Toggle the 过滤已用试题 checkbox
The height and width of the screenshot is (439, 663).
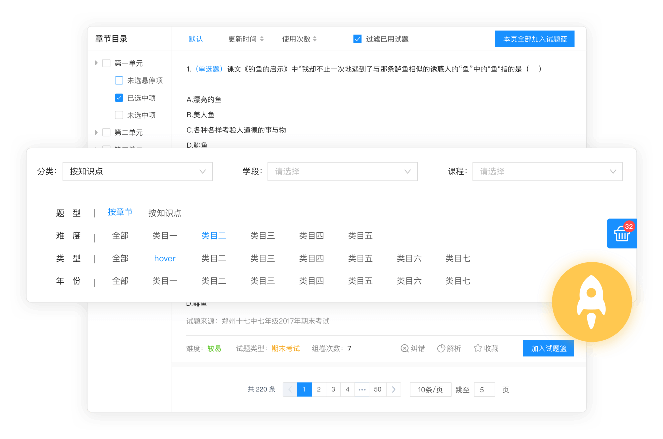(357, 39)
